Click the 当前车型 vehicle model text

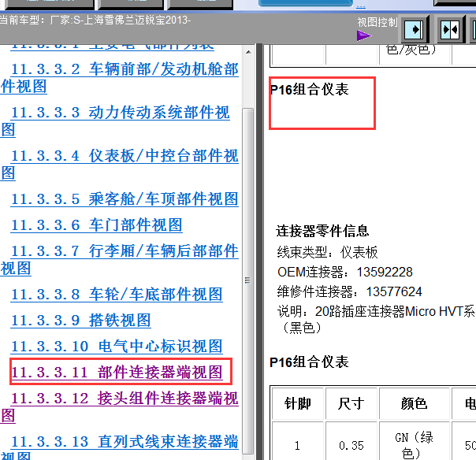coord(95,20)
